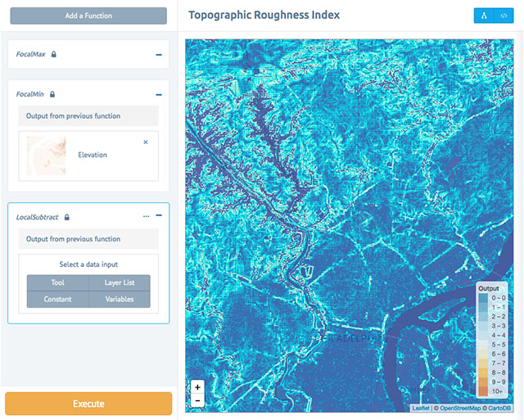This screenshot has width=524, height=420.
Task: Collapse the LocalSubtract function panel
Action: [x=159, y=216]
